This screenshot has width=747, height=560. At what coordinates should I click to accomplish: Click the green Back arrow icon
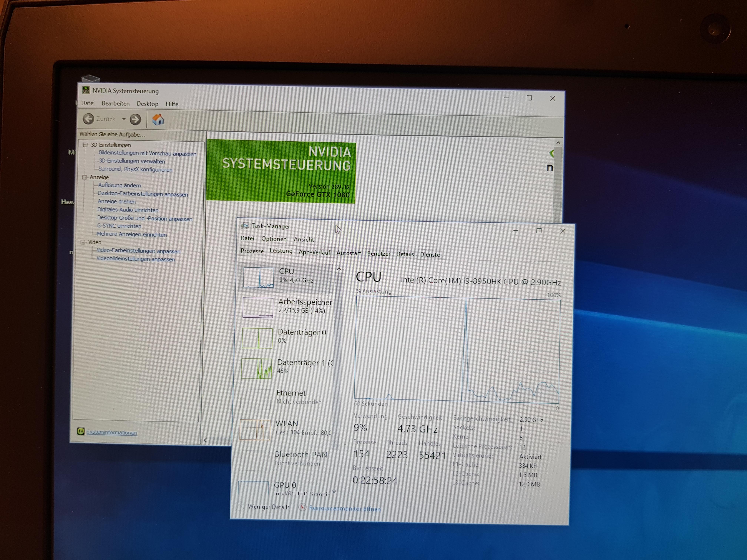(x=89, y=119)
